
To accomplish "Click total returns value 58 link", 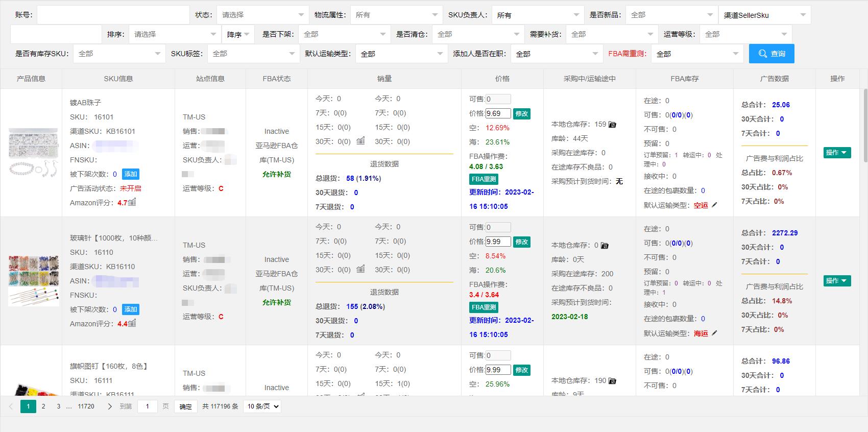I will point(350,178).
